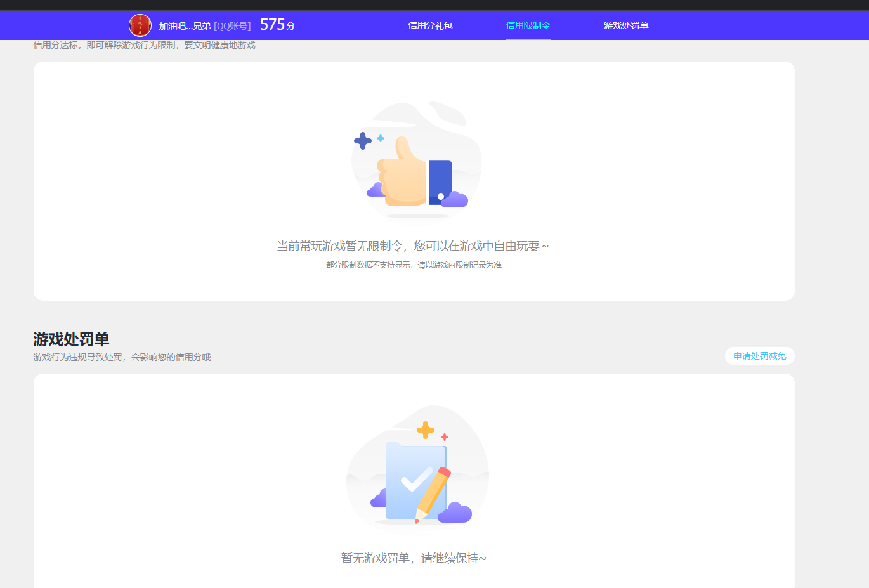
Task: Click the 游戏处罚单 section heading
Action: (x=71, y=339)
